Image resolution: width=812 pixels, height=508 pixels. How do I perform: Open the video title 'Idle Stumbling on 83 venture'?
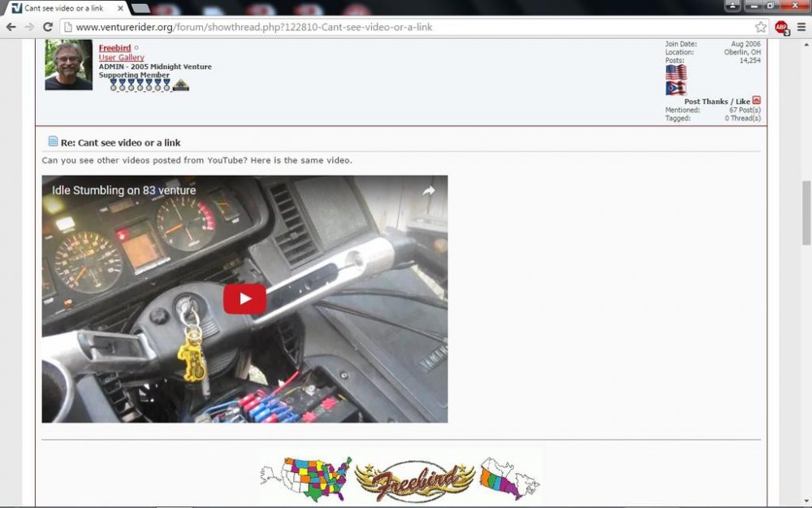[x=123, y=191]
